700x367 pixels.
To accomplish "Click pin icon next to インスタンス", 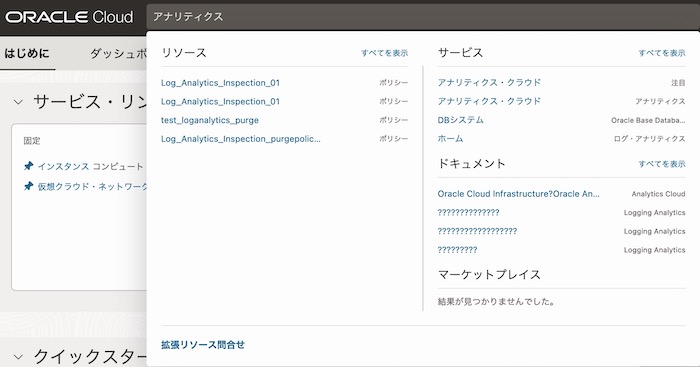I will click(x=29, y=166).
